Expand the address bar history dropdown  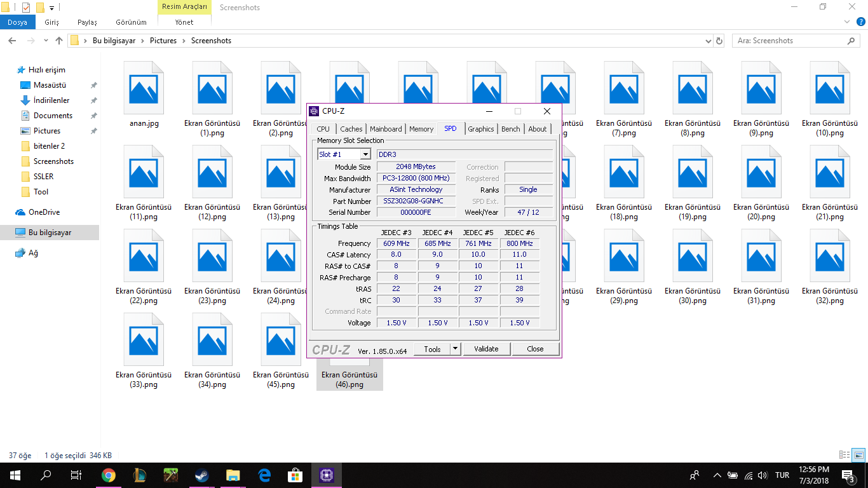tap(709, 41)
